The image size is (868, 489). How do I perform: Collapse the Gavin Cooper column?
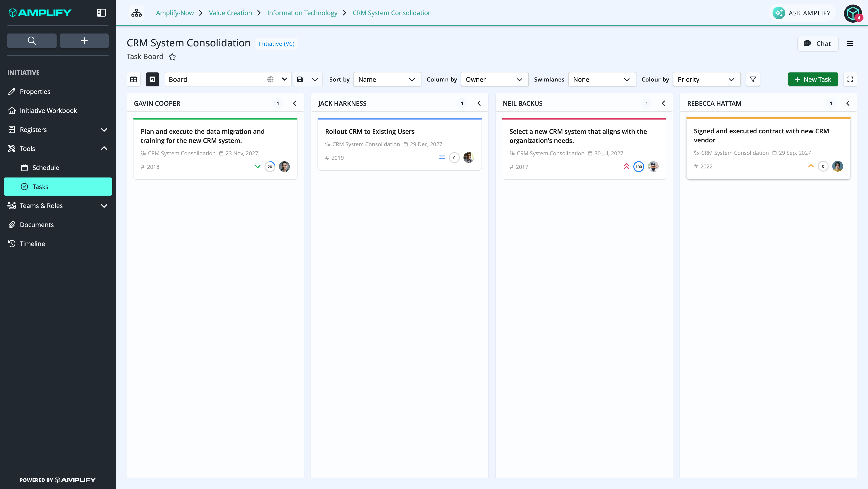point(295,103)
